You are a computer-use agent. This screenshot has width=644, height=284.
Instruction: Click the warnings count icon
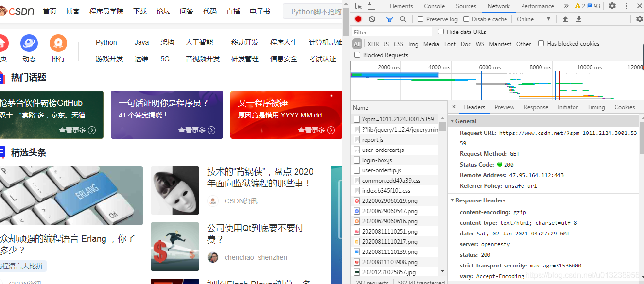coord(580,6)
